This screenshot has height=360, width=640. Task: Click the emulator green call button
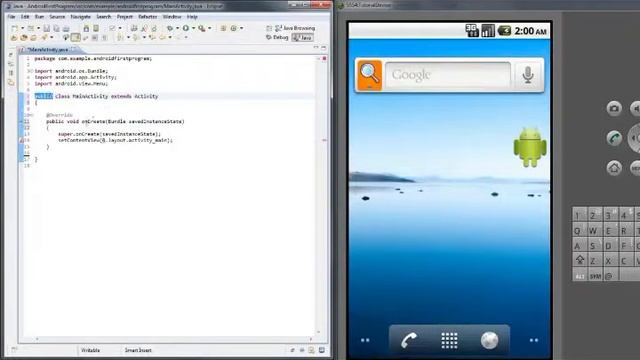tap(614, 138)
